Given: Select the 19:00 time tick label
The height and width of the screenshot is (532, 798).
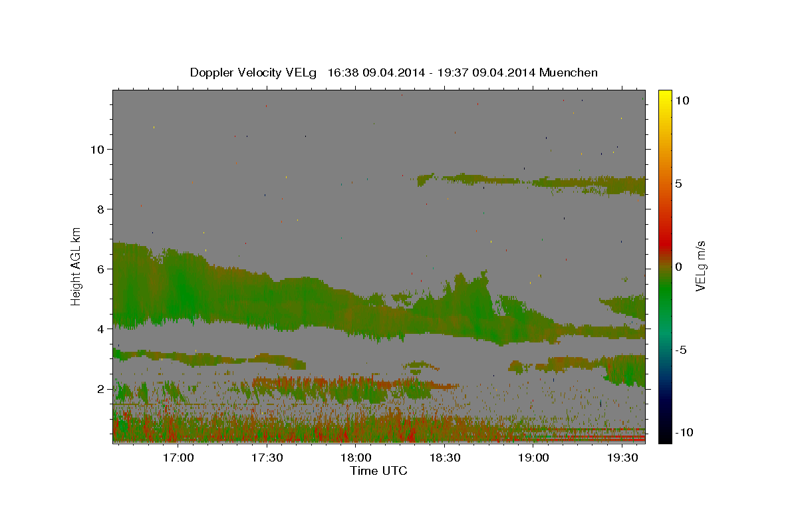Looking at the screenshot, I should [533, 458].
